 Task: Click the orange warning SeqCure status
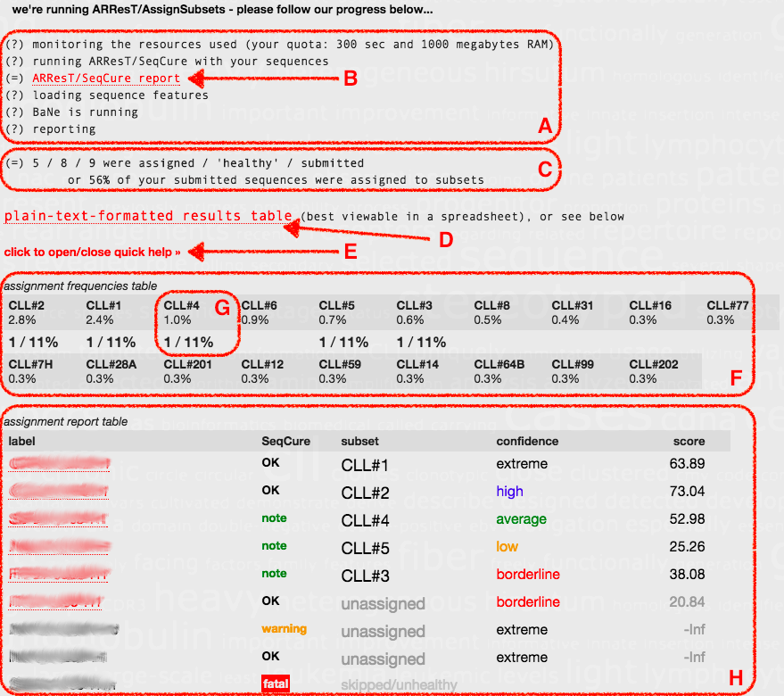pos(284,629)
